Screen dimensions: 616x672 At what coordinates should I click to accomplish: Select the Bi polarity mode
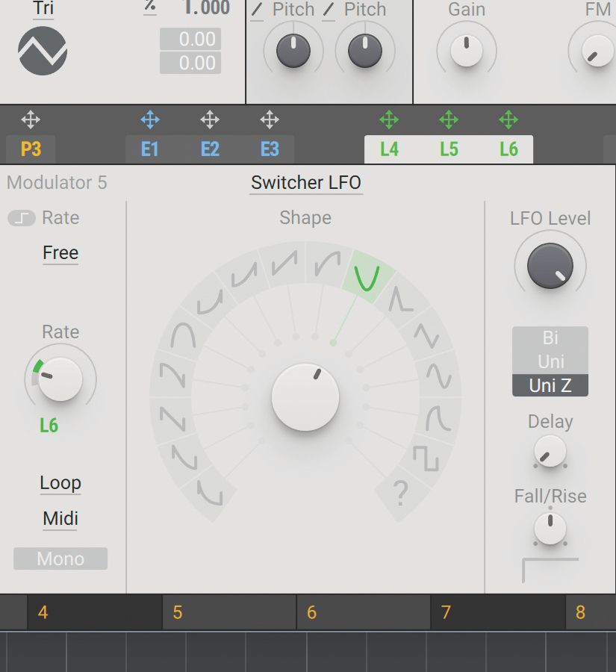pyautogui.click(x=550, y=337)
